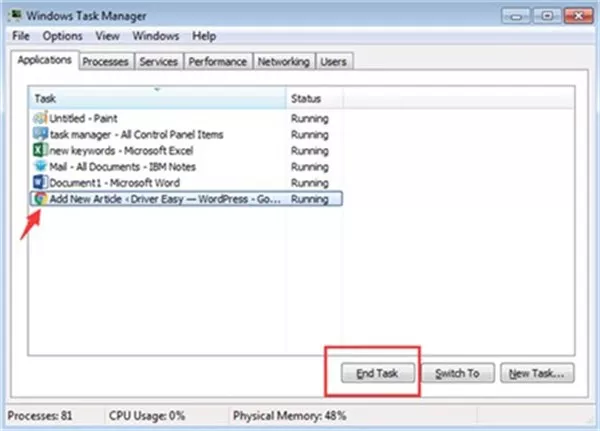Viewport: 600px width, 431px height.
Task: Click Running status of Control Panel Items row
Action: [x=310, y=134]
